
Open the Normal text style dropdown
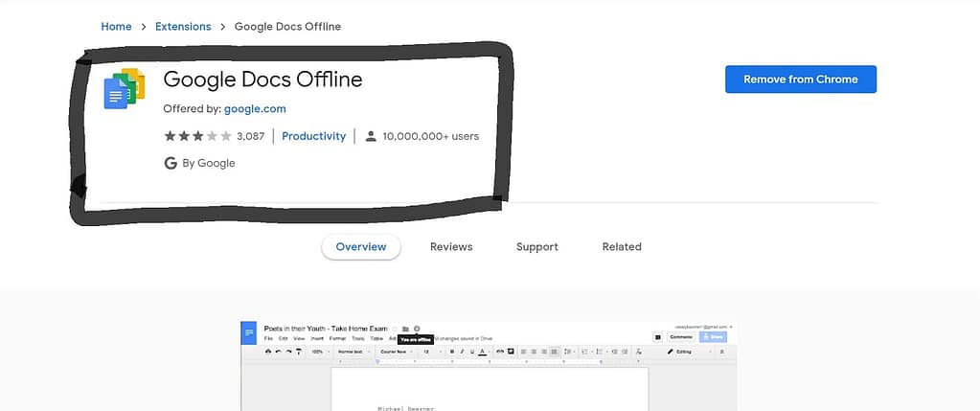[x=353, y=352]
